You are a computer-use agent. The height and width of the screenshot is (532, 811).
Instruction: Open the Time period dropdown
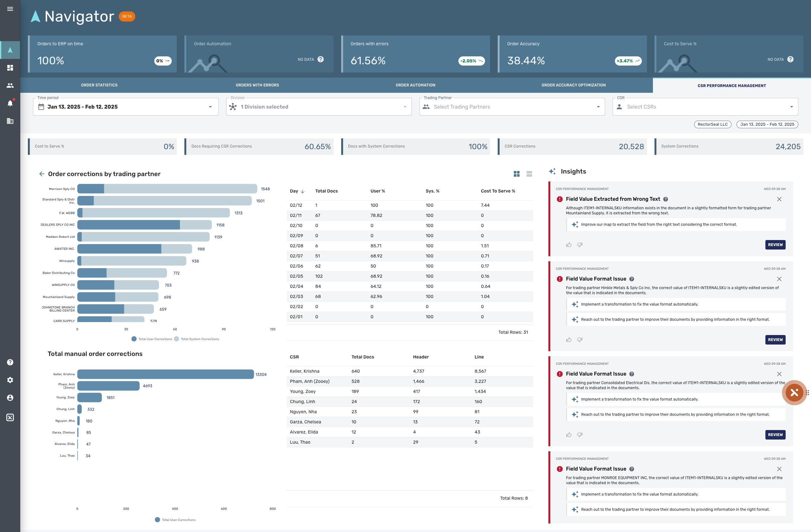(x=125, y=107)
